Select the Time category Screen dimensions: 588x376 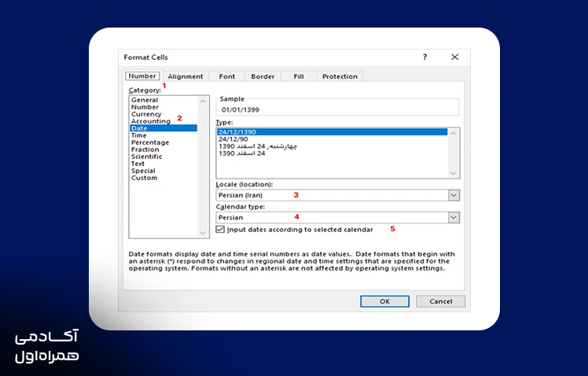pyautogui.click(x=139, y=135)
